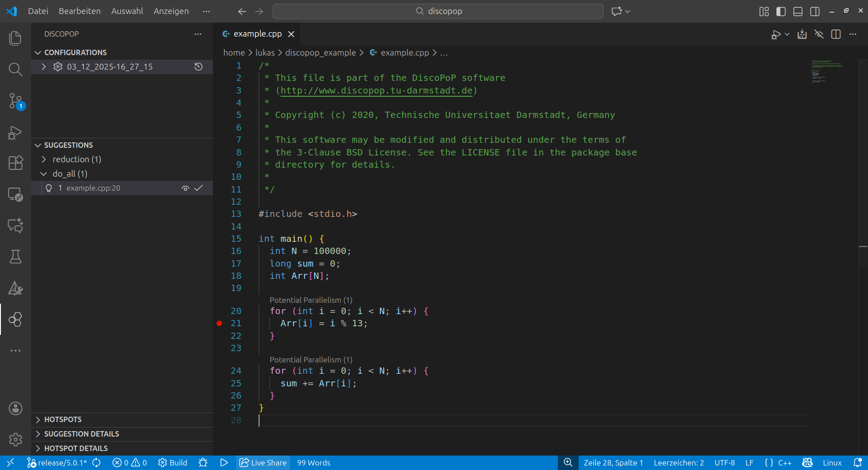Expand the HOTSPOTS section
Viewport: 868px width, 470px height.
[122, 419]
